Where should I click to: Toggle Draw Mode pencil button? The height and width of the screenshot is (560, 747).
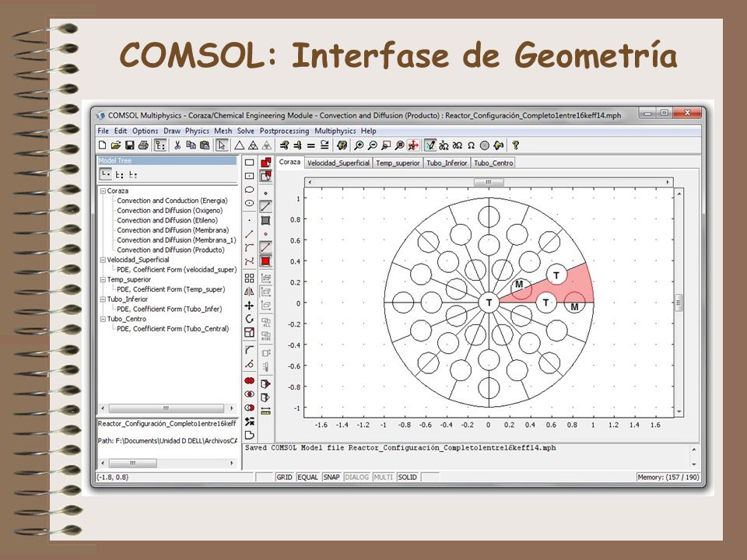[430, 145]
